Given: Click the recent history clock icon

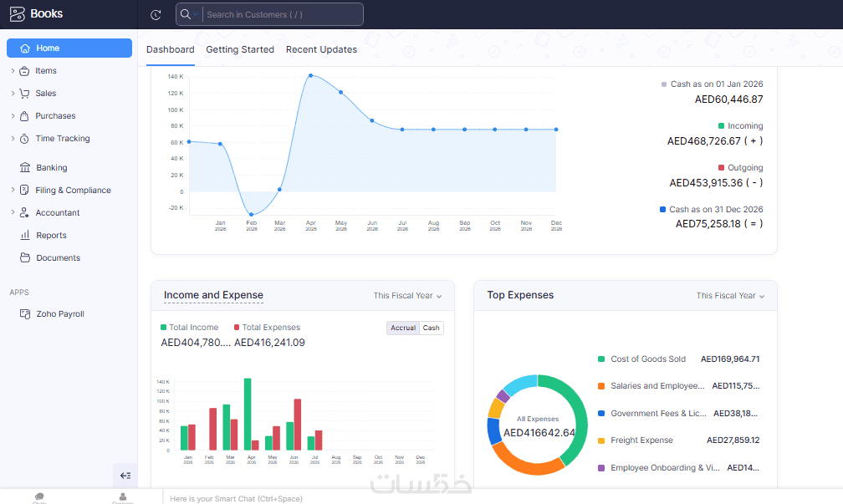Looking at the screenshot, I should point(156,14).
